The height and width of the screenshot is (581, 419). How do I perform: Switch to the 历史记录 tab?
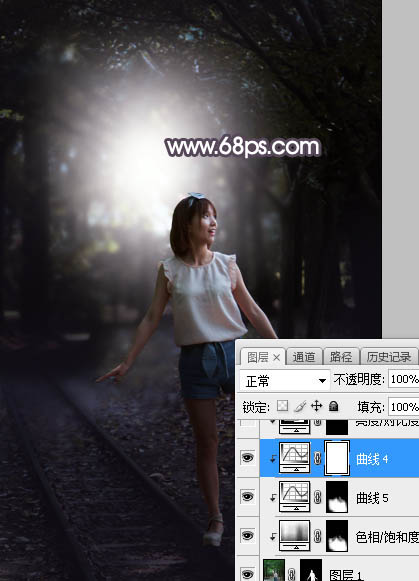pyautogui.click(x=389, y=357)
